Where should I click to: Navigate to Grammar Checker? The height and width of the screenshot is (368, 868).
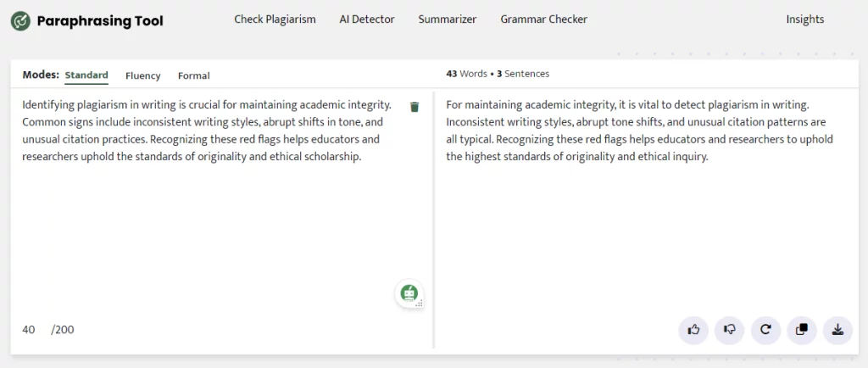point(543,20)
